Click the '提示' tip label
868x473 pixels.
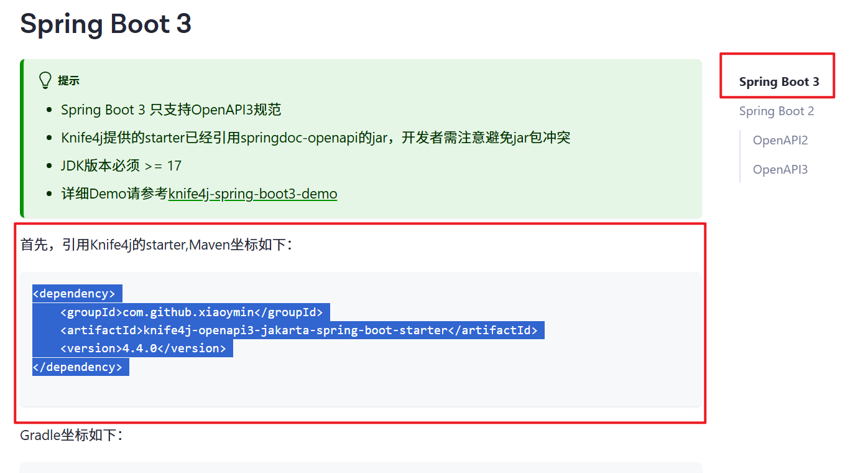[68, 81]
